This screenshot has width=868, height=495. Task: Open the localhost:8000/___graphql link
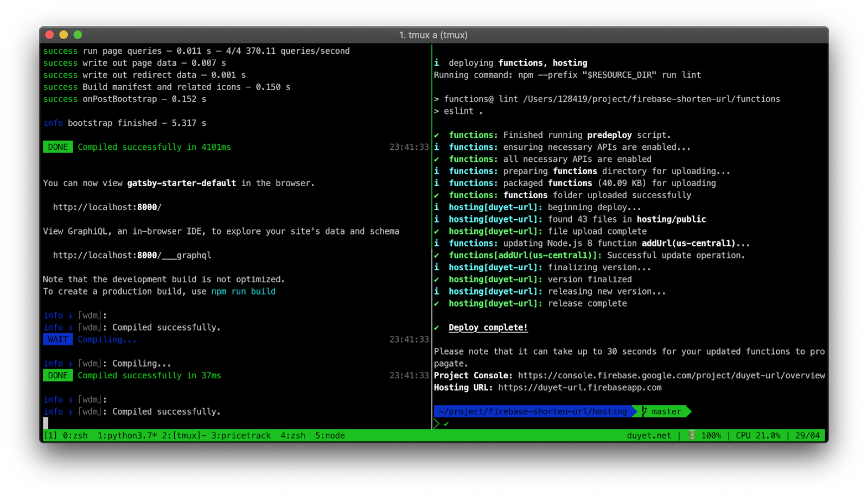click(x=132, y=255)
